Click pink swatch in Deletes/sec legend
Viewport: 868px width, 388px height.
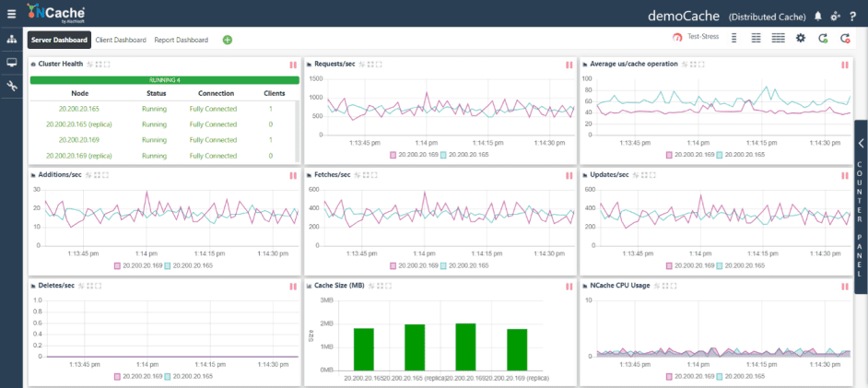pos(118,376)
